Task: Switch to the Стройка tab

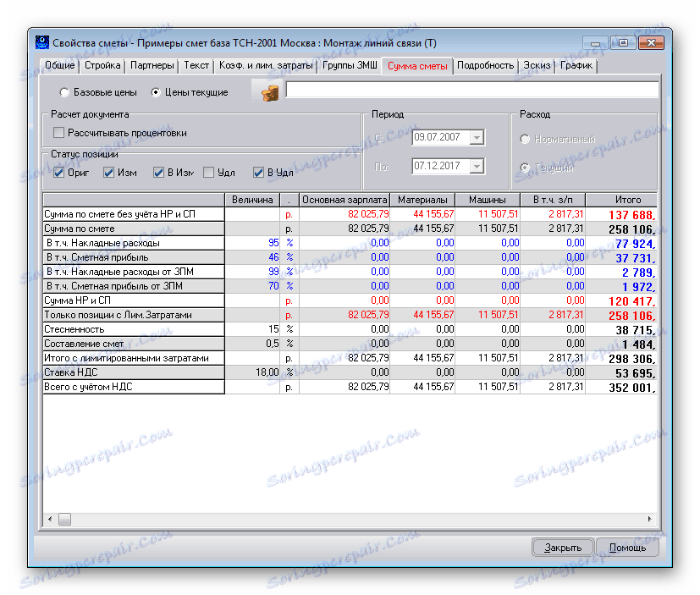Action: pos(102,66)
